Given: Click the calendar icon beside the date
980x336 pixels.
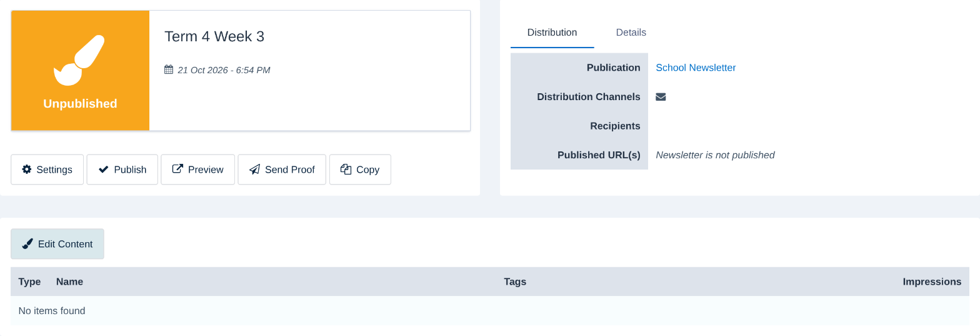Looking at the screenshot, I should (x=169, y=69).
